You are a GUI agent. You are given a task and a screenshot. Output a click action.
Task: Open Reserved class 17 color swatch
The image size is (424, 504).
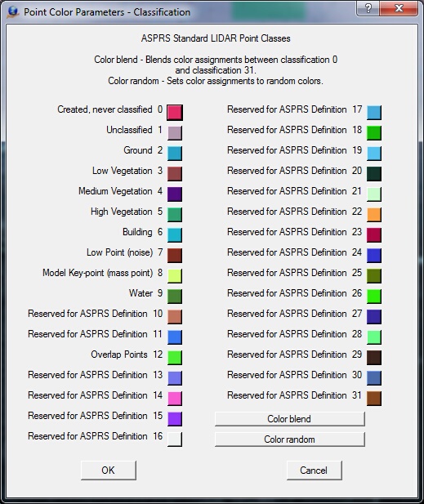(x=374, y=113)
